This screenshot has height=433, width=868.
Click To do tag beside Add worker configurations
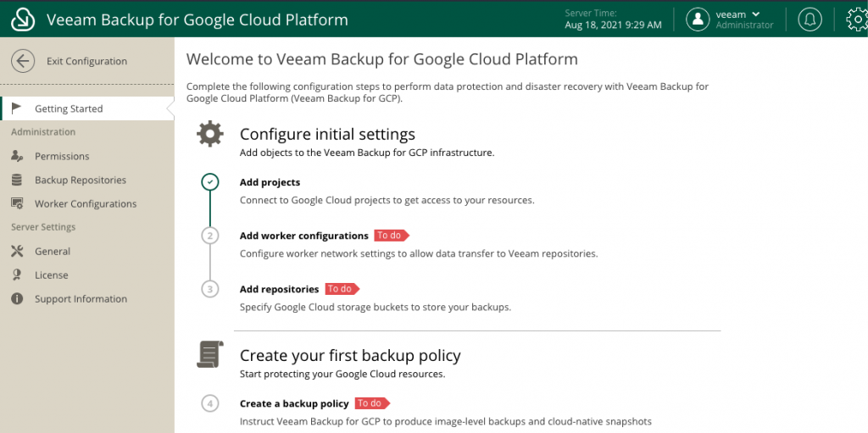point(392,236)
